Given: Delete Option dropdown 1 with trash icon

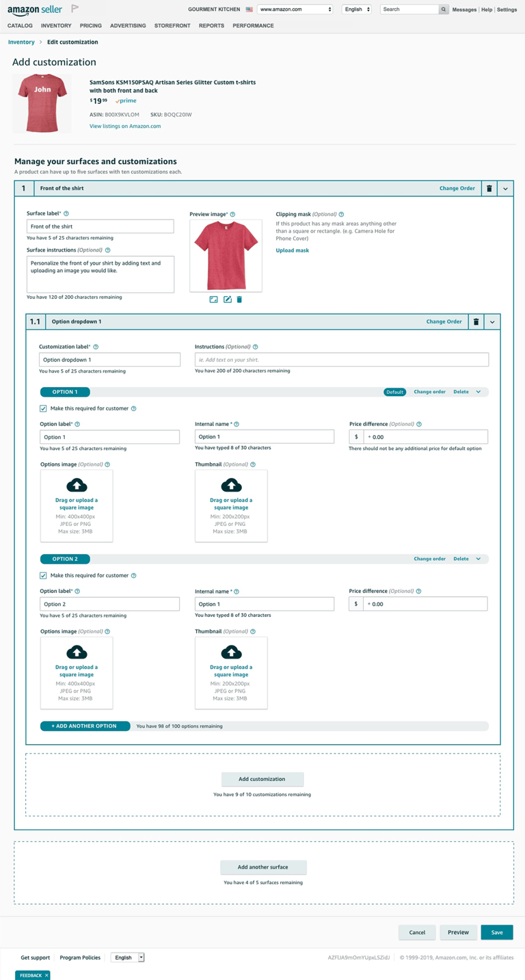Looking at the screenshot, I should pos(476,321).
